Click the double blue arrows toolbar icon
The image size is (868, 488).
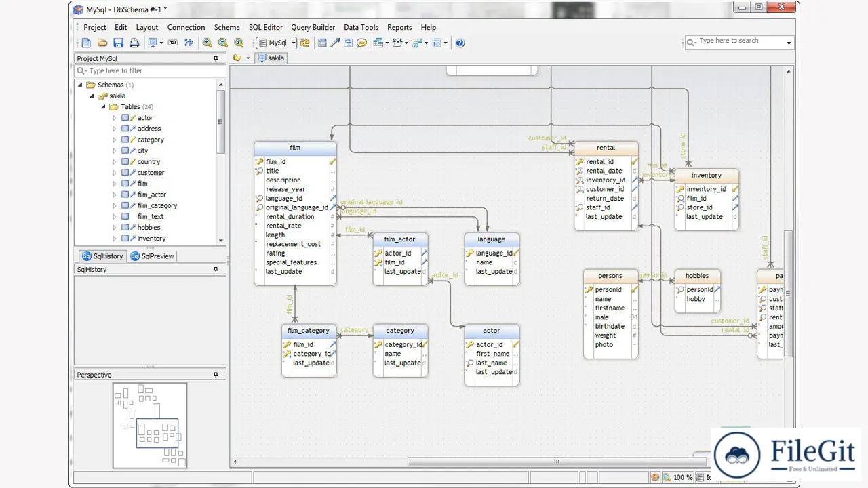189,43
